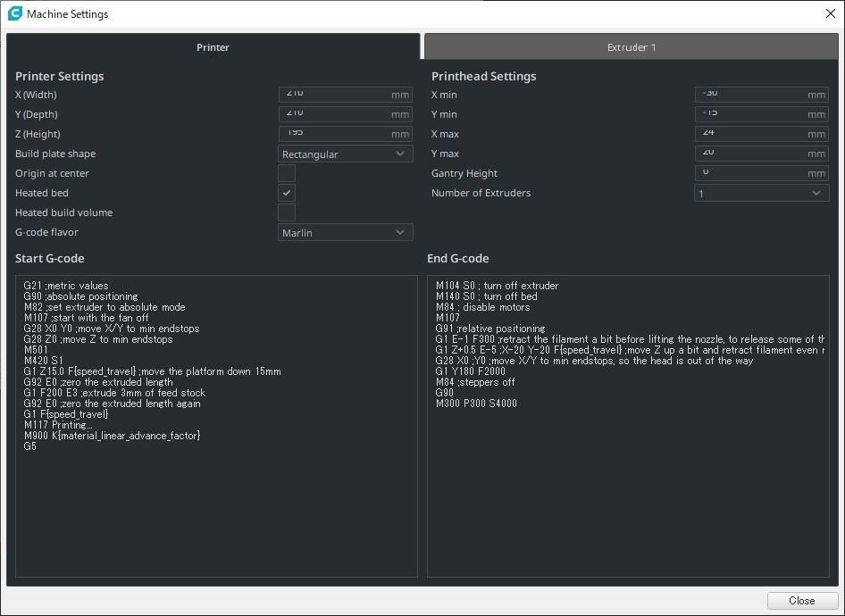Click the 'G28 Z0 ;move Z to min endstops' line
The width and height of the screenshot is (845, 616).
pyautogui.click(x=98, y=339)
